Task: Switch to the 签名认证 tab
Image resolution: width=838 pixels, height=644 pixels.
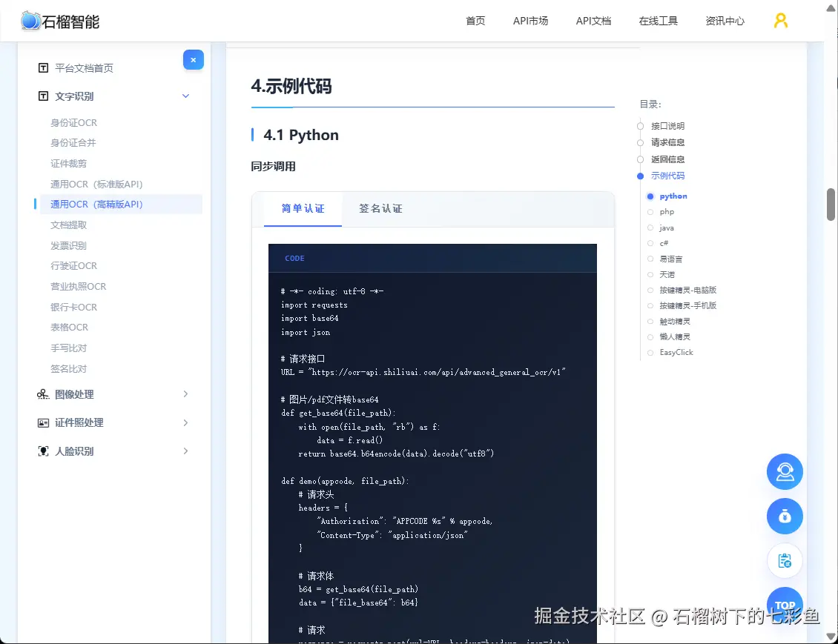Action: point(380,209)
